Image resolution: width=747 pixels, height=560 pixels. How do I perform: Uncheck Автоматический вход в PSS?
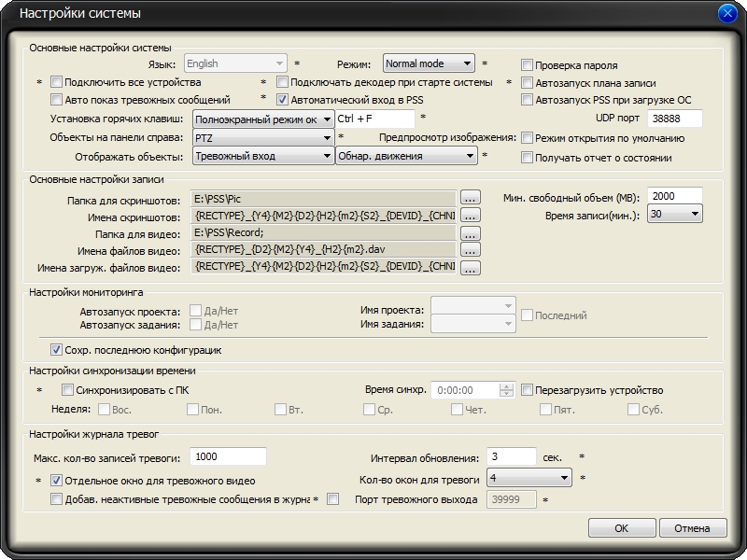click(283, 99)
